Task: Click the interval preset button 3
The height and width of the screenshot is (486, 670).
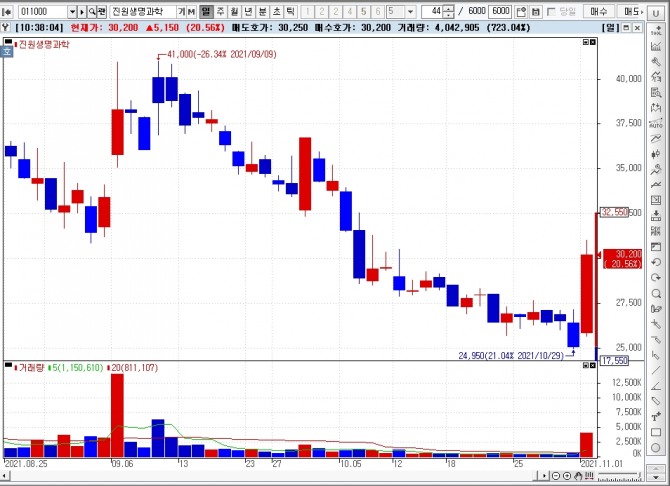Action: pyautogui.click(x=336, y=12)
